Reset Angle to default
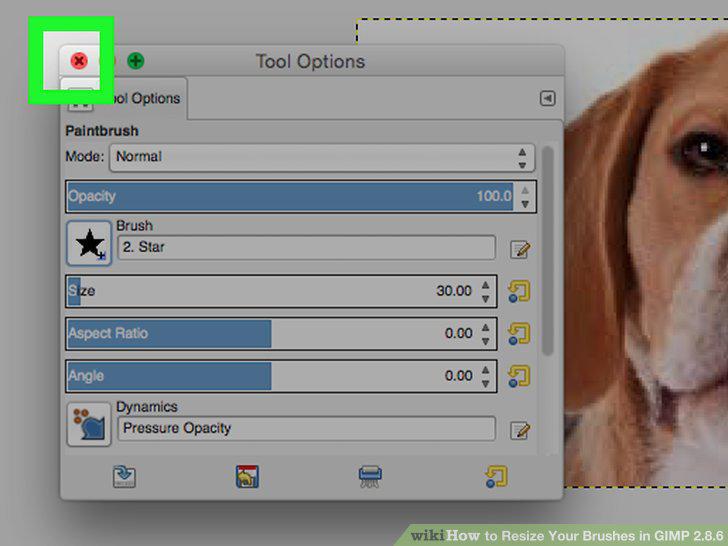This screenshot has height=546, width=728. [519, 376]
